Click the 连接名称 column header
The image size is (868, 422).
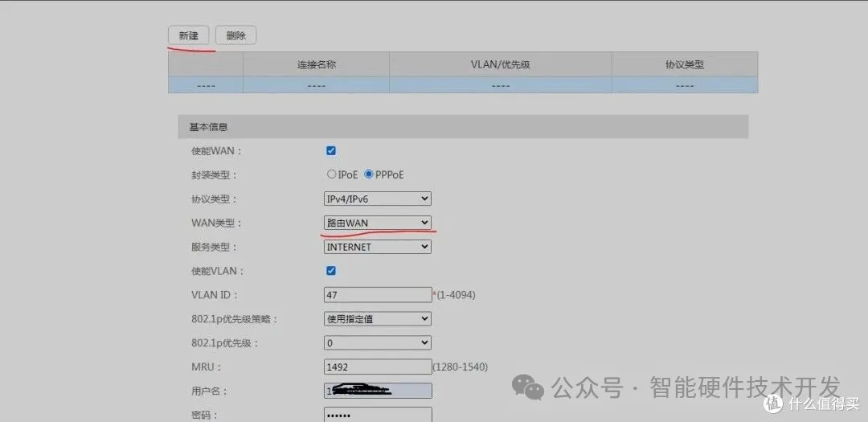316,64
